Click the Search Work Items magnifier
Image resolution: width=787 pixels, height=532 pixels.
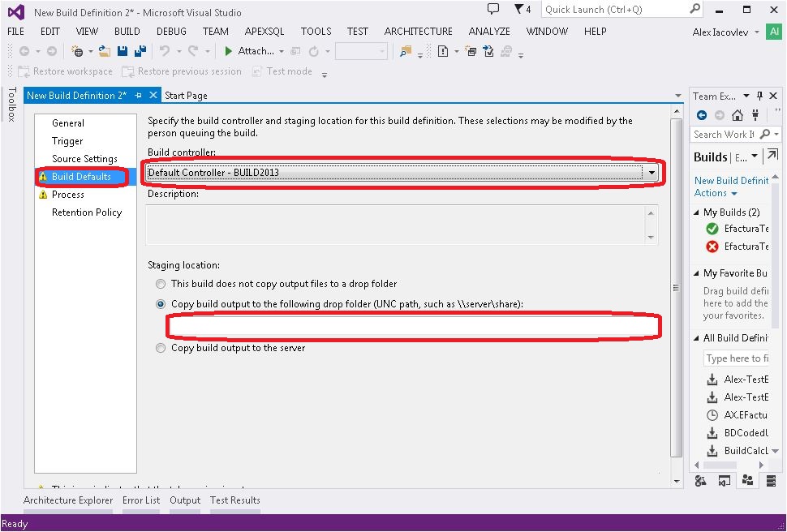click(x=765, y=134)
